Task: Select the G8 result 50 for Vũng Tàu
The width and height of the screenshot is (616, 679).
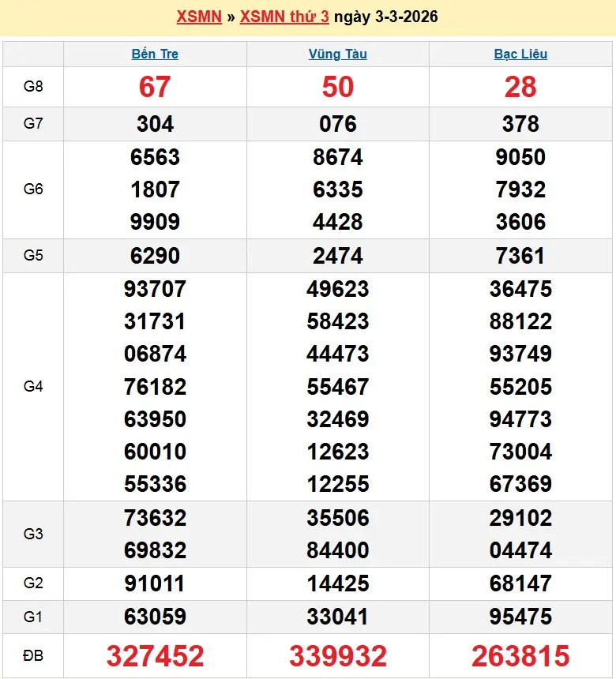Action: (338, 87)
